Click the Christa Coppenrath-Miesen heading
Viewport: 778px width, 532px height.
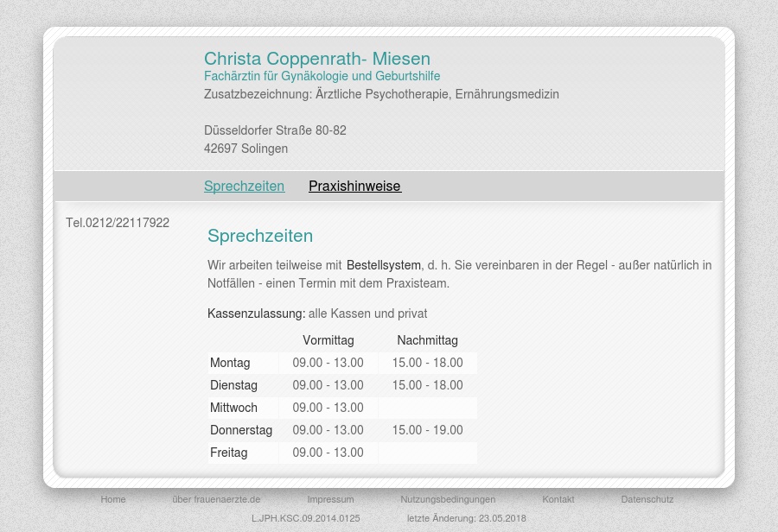coord(316,59)
